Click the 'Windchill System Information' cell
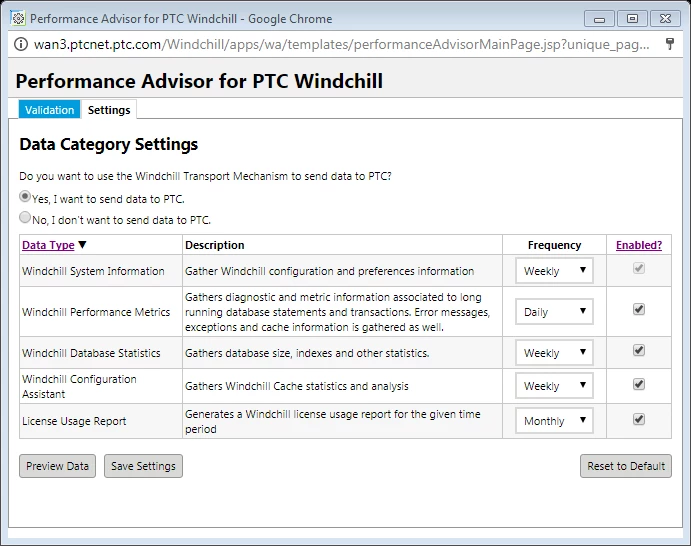The height and width of the screenshot is (546, 691). pos(101,271)
